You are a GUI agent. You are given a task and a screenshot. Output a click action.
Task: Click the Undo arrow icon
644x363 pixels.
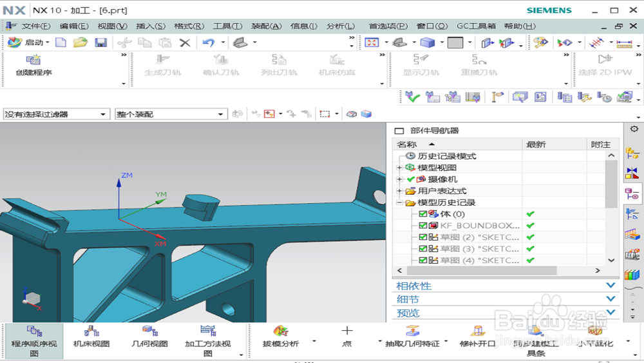(x=209, y=43)
